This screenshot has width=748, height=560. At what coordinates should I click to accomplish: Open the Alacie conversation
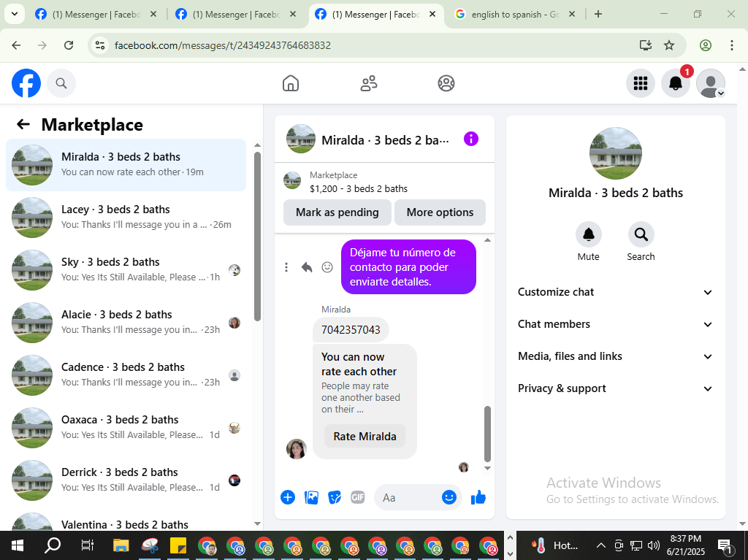[126, 323]
